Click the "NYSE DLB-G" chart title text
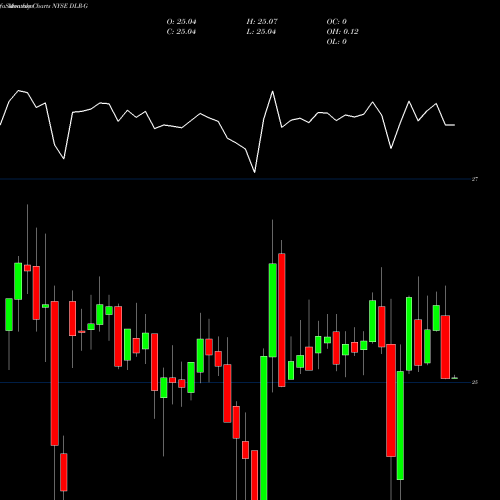500x500 pixels. pyautogui.click(x=70, y=6)
